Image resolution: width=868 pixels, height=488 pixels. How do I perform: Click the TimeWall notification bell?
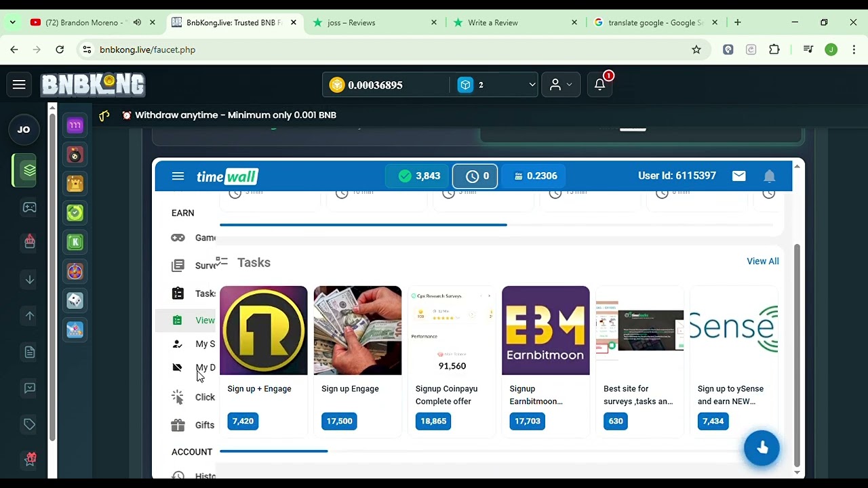[x=769, y=176]
